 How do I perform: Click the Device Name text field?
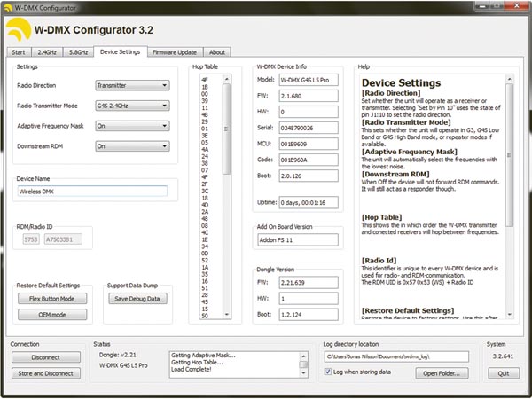tap(92, 192)
